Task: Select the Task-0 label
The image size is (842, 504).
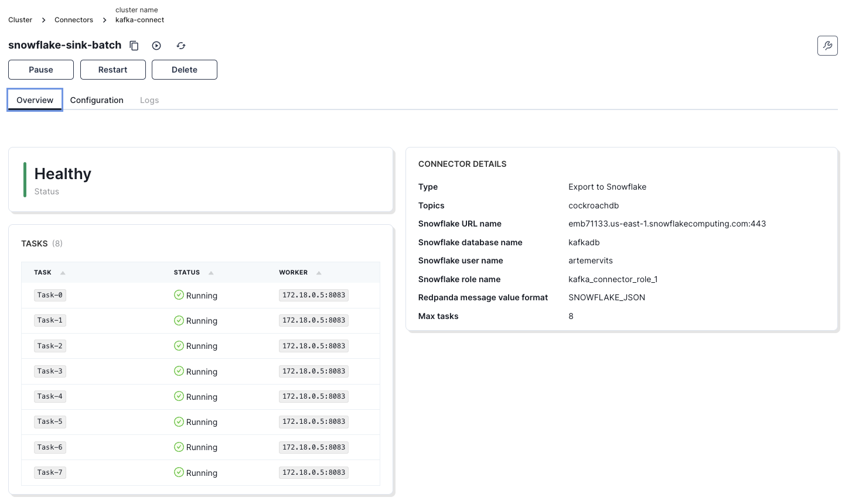Action: [x=50, y=295]
